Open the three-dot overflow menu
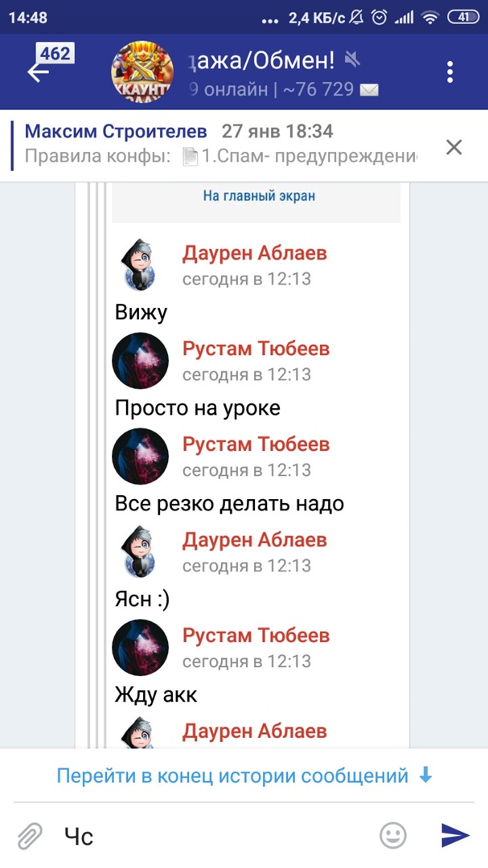Viewport: 488px width, 868px height. 449,72
